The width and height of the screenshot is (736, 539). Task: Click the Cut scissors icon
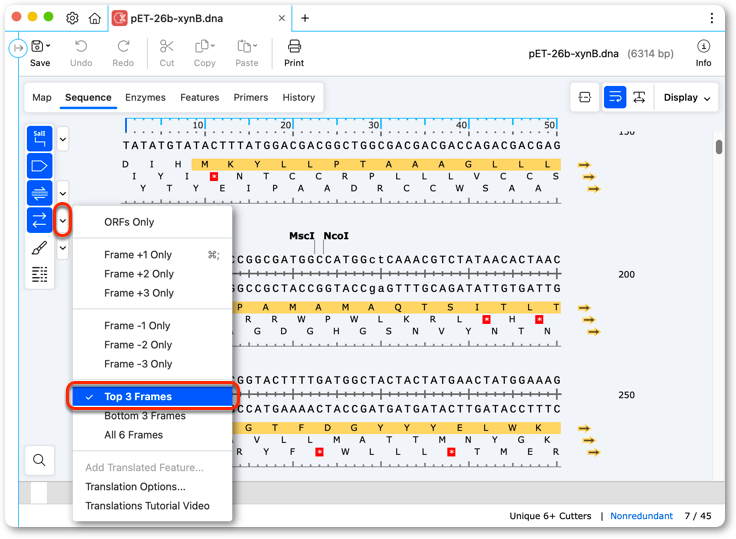coord(167,46)
